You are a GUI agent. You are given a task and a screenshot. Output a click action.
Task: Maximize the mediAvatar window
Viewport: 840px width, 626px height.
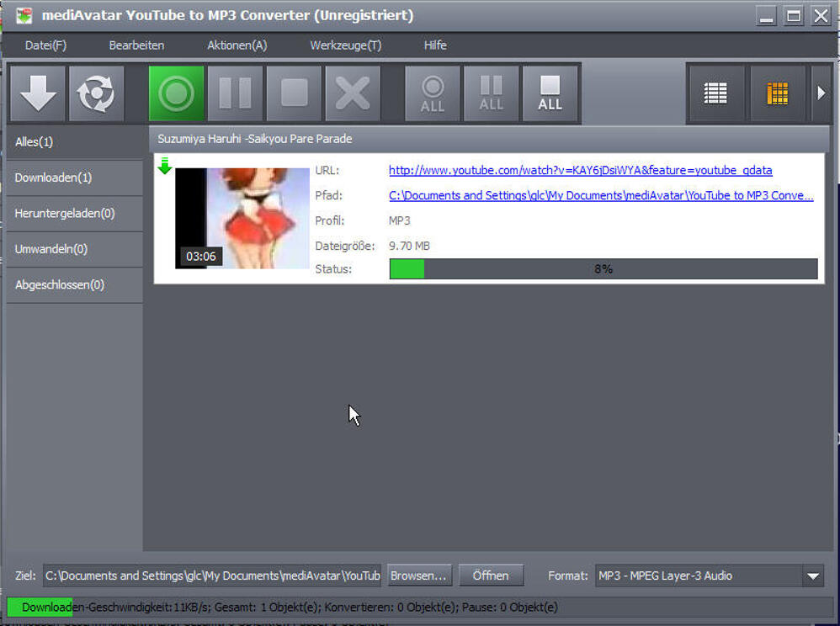pos(794,16)
